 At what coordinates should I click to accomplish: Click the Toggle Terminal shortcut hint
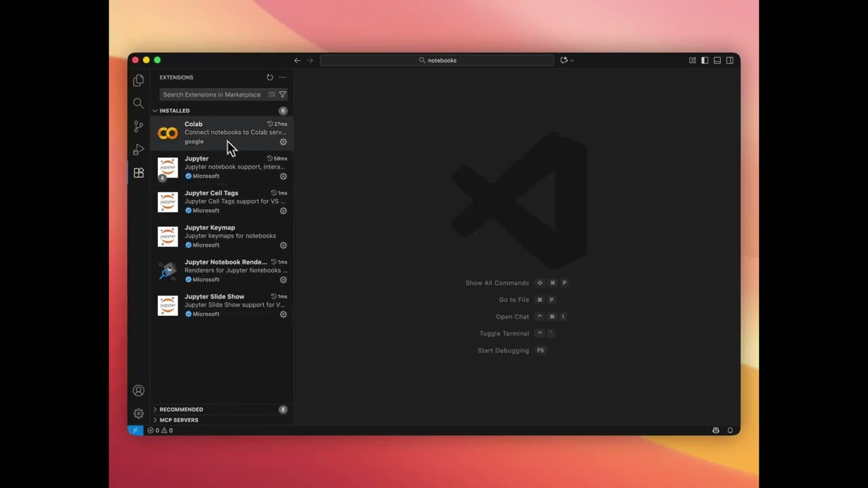pos(517,333)
